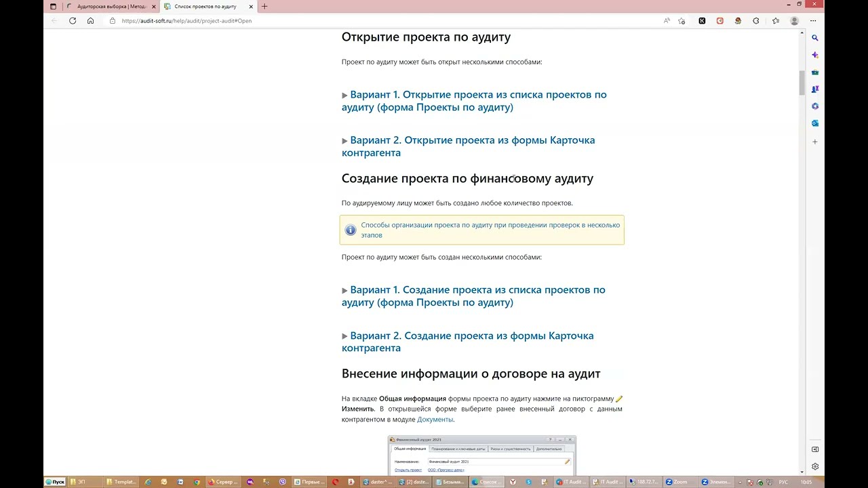Image resolution: width=868 pixels, height=488 pixels.
Task: Open the browser profile avatar icon
Action: click(794, 21)
